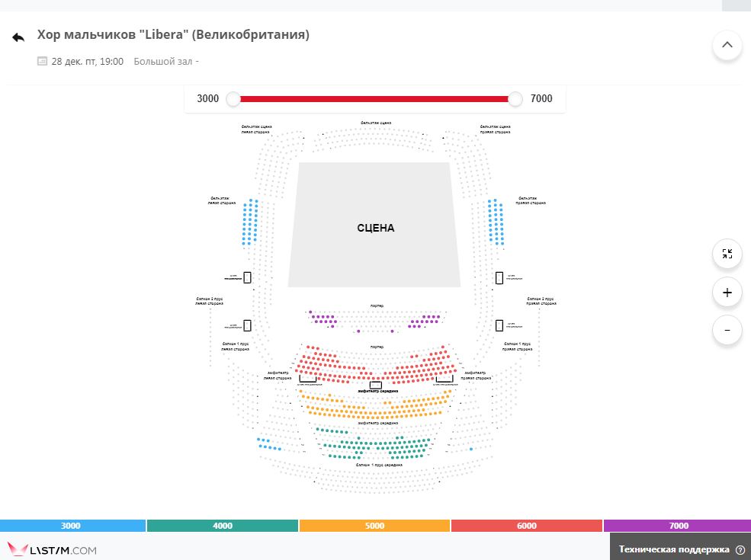Select the 3000 price category bar
751x560 pixels.
[72, 526]
